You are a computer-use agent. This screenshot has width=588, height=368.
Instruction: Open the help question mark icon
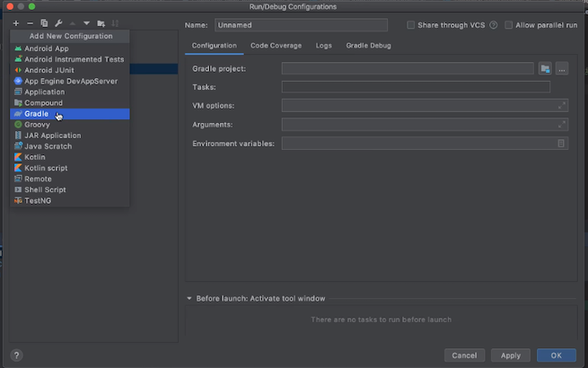pos(16,355)
